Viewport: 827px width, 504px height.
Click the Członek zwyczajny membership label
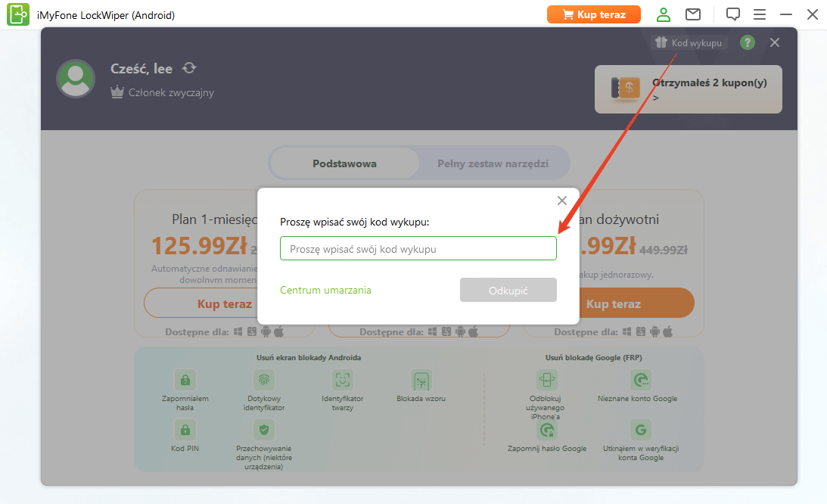172,93
